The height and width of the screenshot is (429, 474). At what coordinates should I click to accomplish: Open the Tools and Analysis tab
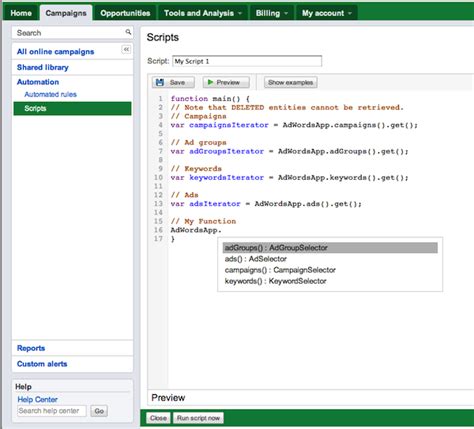[203, 13]
